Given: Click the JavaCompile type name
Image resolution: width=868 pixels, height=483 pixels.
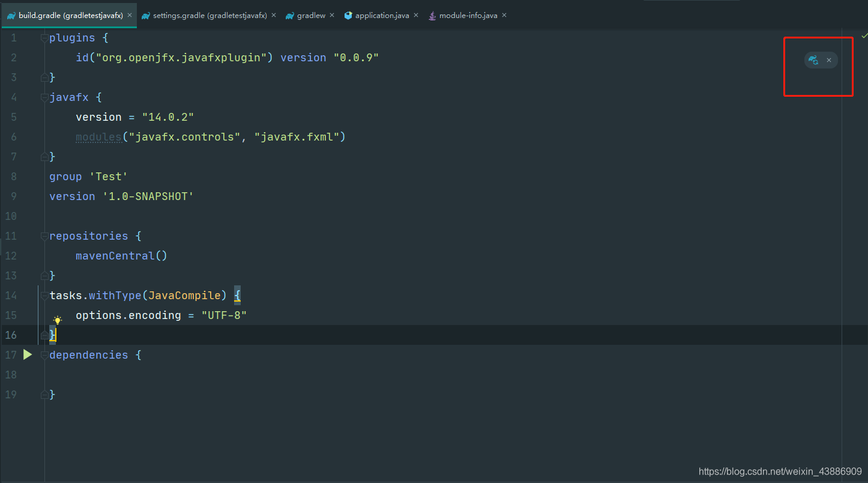Looking at the screenshot, I should 184,296.
